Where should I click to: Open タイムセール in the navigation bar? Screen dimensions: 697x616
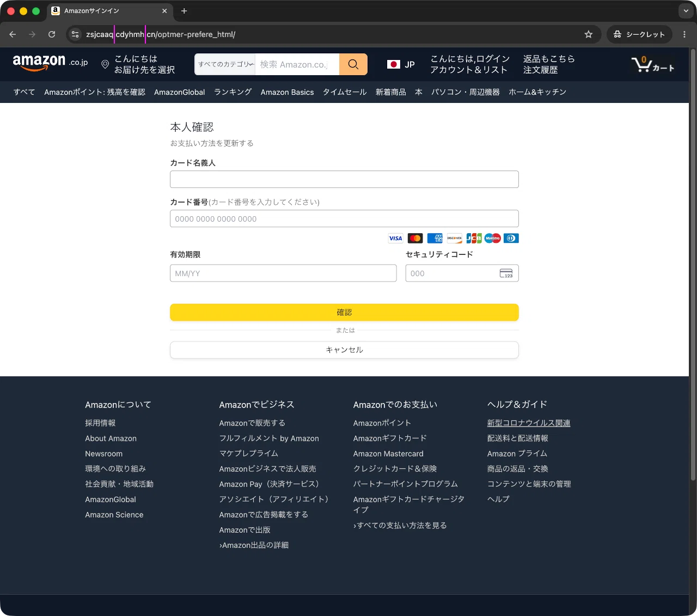(345, 92)
